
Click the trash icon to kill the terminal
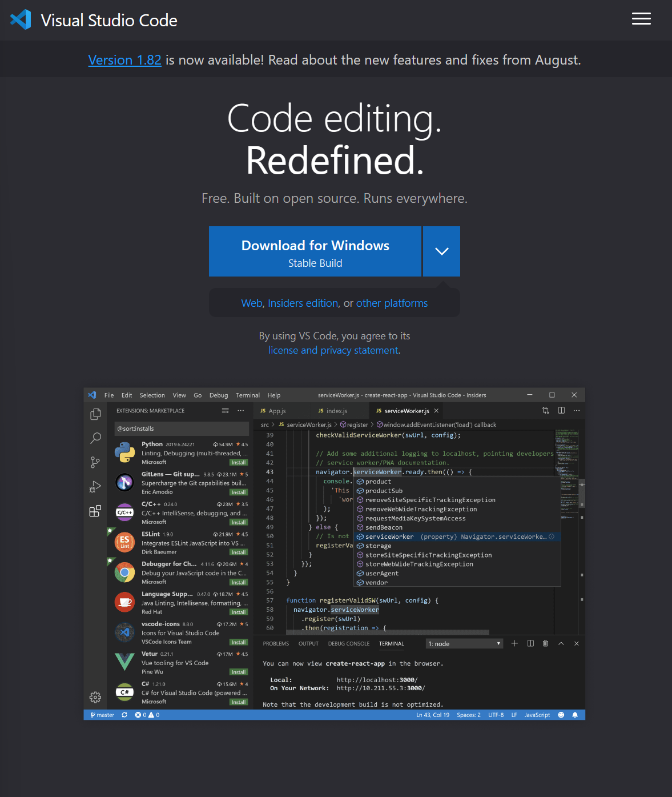[545, 643]
